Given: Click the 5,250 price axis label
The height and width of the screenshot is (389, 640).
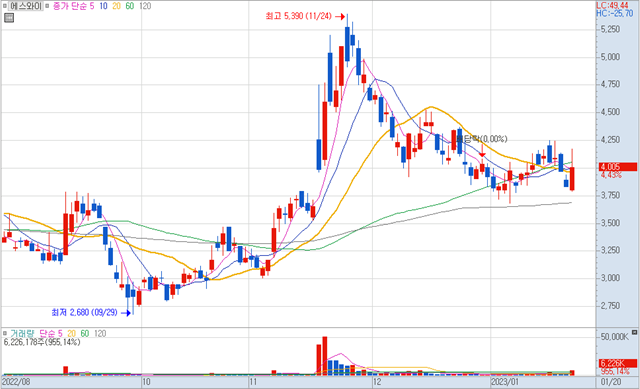Looking at the screenshot, I should pos(610,29).
